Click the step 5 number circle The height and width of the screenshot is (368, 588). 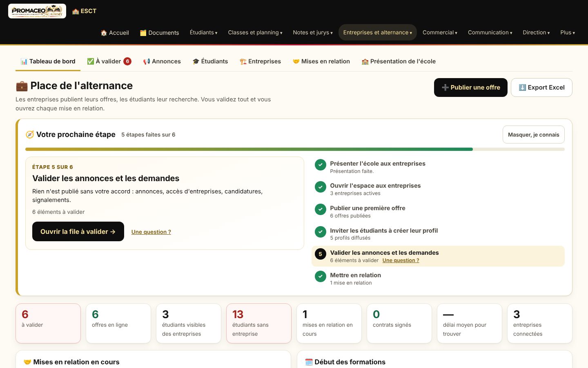pyautogui.click(x=321, y=254)
